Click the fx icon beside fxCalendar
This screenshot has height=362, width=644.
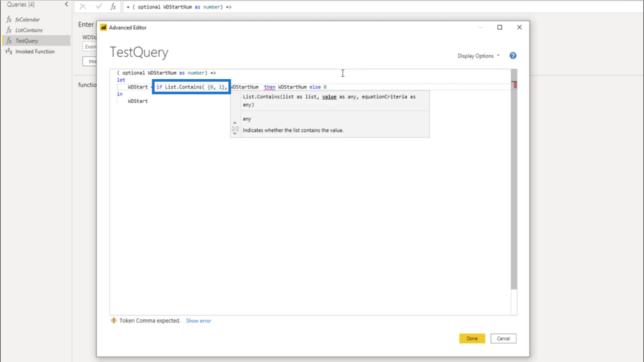point(9,20)
